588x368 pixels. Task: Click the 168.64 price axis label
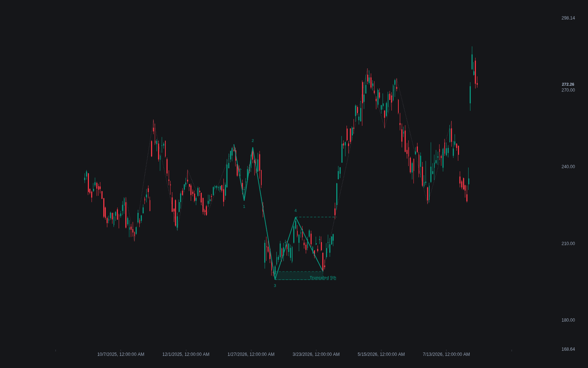point(568,349)
